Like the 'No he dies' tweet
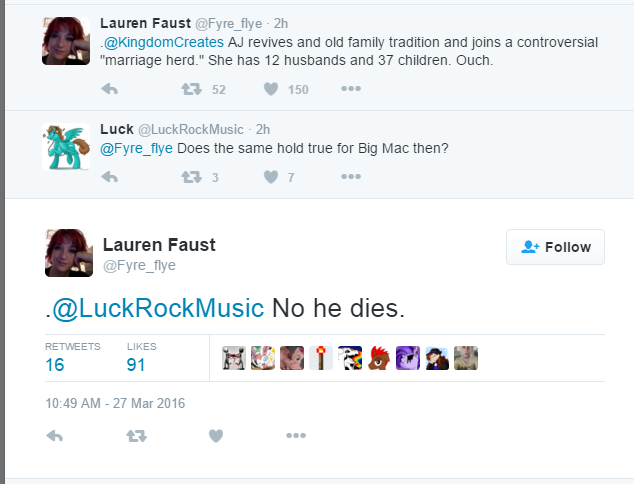634x484 pixels. (215, 435)
